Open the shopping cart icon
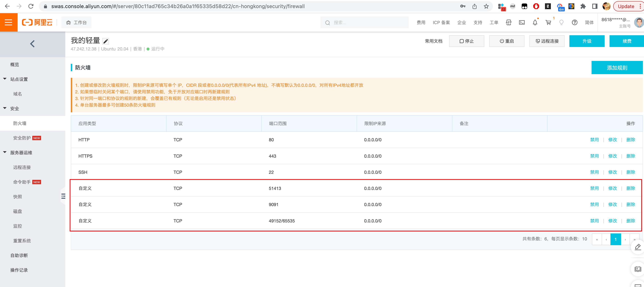Screen dimensions: 644x287 (548, 23)
